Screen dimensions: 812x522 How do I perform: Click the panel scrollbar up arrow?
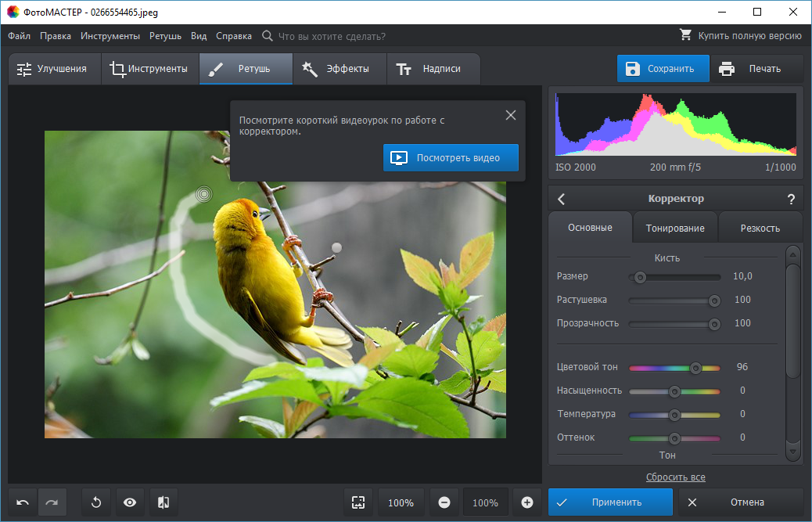point(793,254)
